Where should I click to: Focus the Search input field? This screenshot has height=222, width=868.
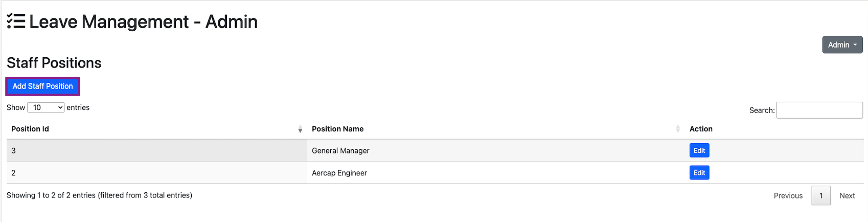[819, 110]
